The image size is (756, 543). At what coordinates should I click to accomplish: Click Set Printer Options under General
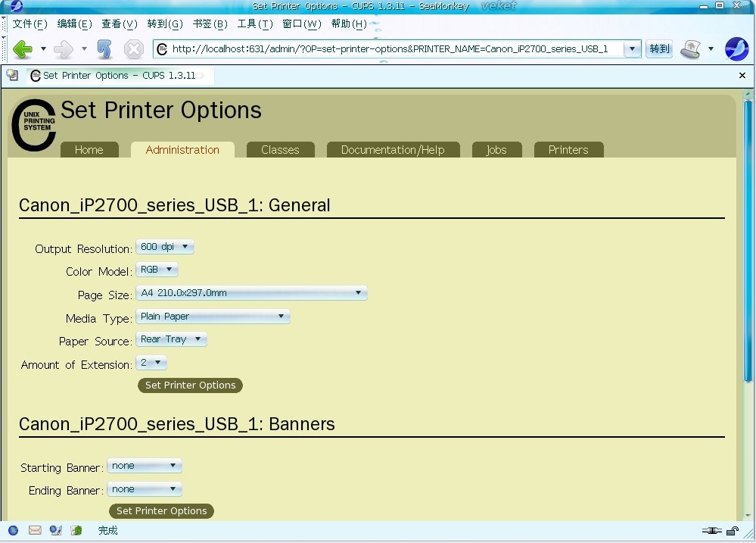click(x=190, y=385)
